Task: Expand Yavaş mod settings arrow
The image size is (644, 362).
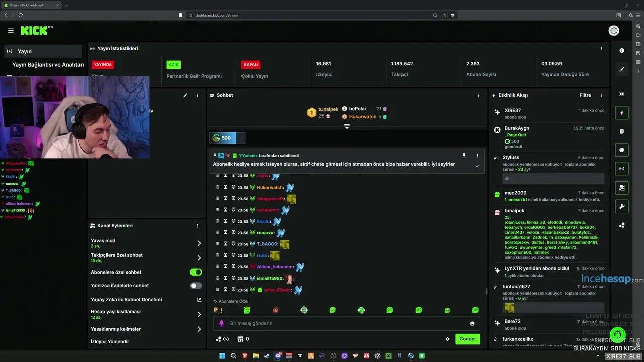Action: pos(199,243)
